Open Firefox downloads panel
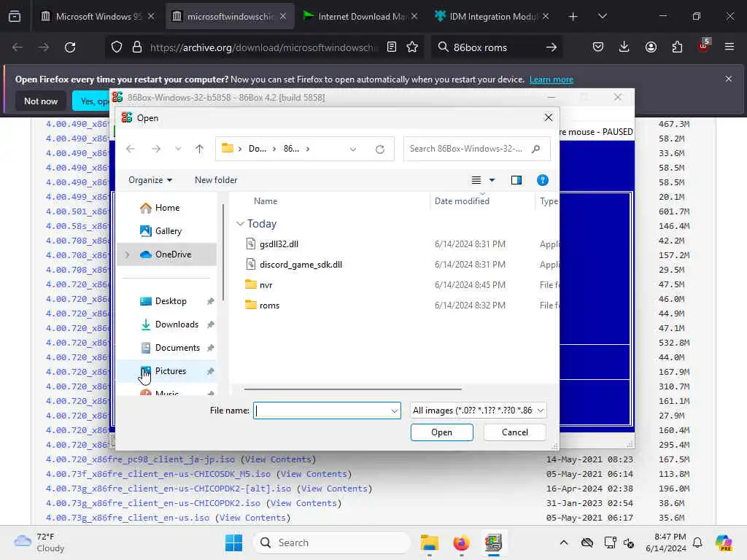Screen dimensions: 747x560 coord(624,47)
